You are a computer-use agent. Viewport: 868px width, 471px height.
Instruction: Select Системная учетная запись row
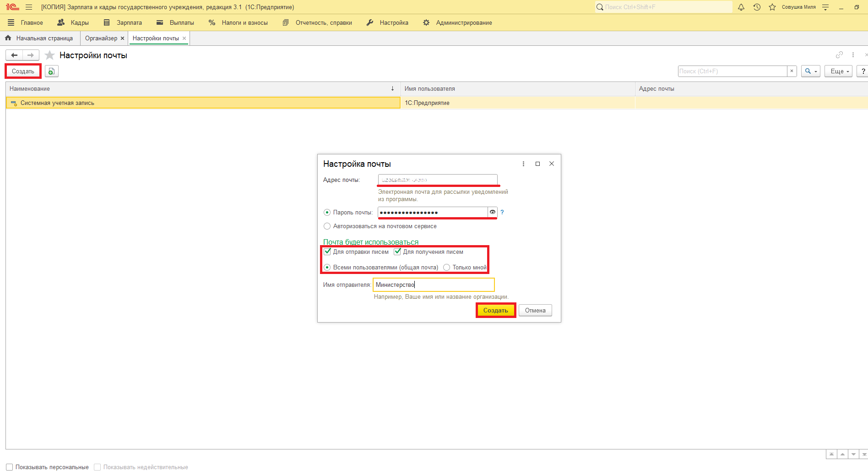click(203, 103)
